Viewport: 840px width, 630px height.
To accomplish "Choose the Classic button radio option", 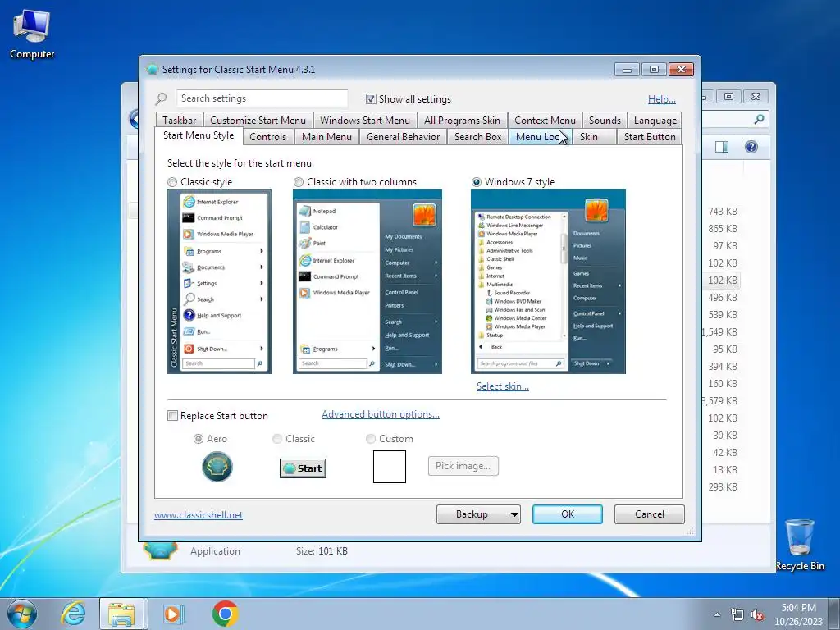I will (x=277, y=439).
